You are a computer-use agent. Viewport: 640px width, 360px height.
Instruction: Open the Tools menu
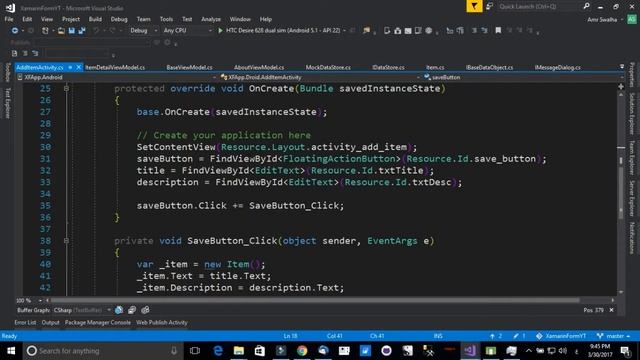(166, 19)
